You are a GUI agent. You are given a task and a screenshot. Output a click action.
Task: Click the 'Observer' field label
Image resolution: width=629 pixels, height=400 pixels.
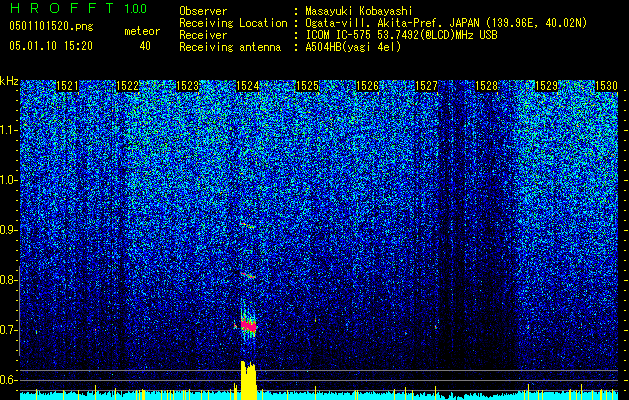click(203, 11)
